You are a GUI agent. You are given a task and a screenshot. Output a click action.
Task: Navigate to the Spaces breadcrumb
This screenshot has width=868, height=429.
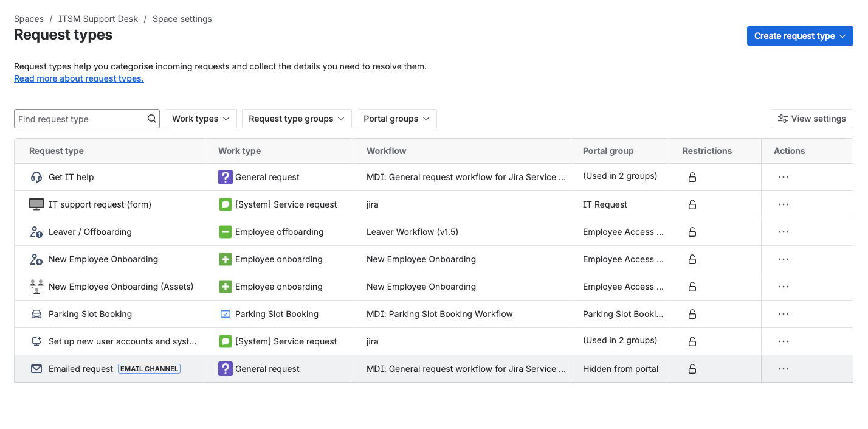(29, 19)
